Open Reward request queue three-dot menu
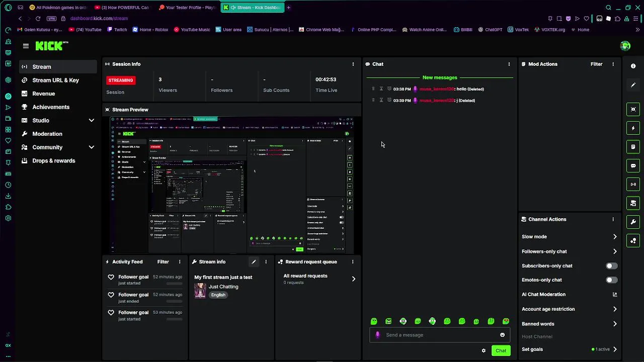This screenshot has width=644, height=362. coord(353,262)
